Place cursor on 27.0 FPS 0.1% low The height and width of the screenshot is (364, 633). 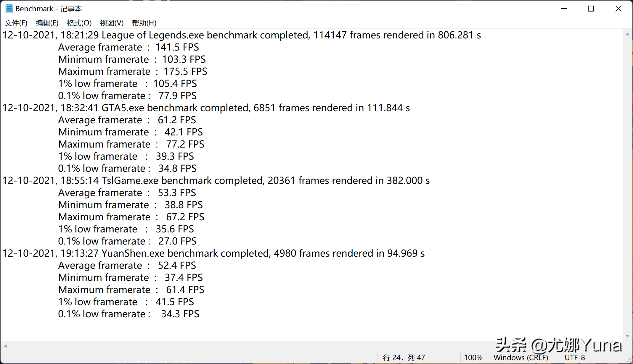coord(177,241)
